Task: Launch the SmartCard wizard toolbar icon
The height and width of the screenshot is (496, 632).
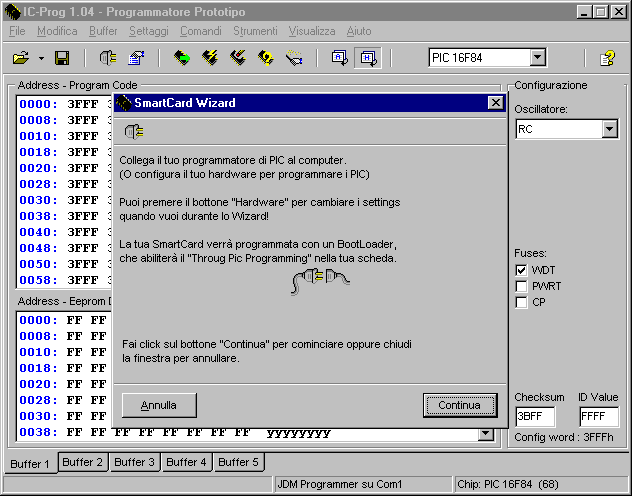Action: pos(294,58)
